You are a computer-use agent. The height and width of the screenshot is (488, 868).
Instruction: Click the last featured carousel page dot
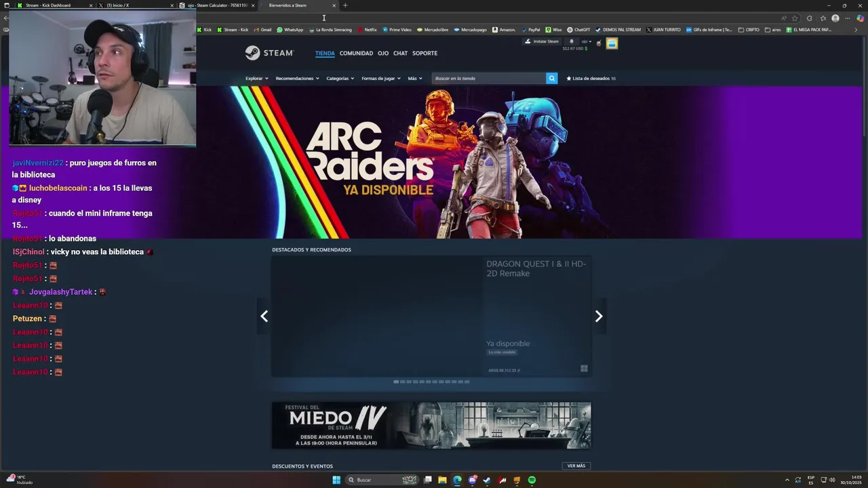467,382
